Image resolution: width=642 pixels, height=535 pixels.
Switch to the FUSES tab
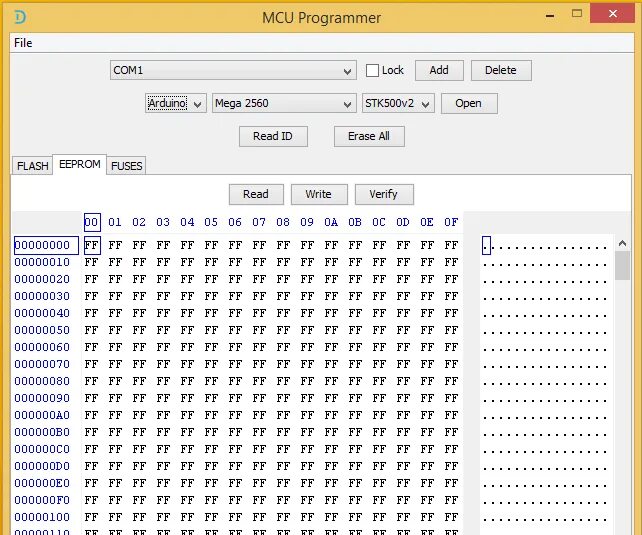coord(127,166)
